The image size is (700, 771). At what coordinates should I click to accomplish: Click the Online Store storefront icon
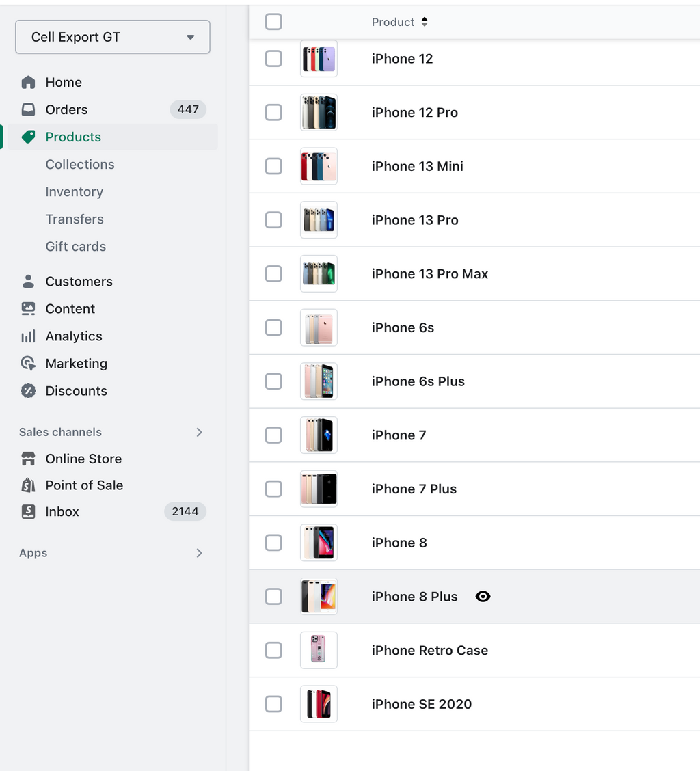[29, 459]
